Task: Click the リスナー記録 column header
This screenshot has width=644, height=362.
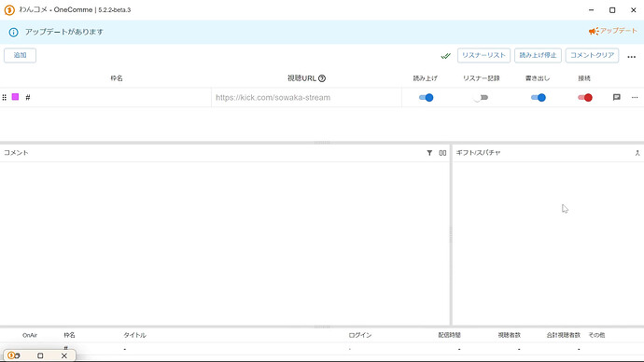Action: 481,78
